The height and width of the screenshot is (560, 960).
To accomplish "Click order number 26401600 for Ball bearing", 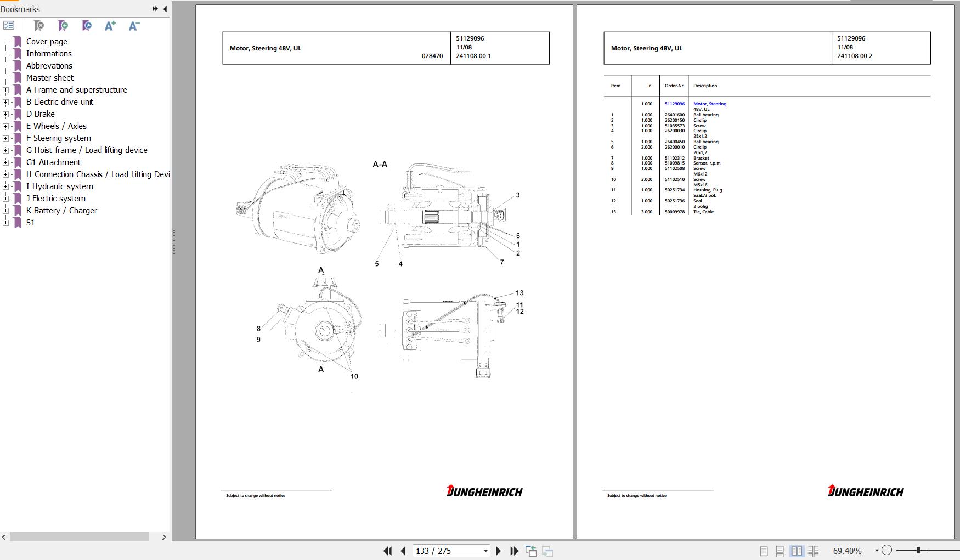I will 674,115.
